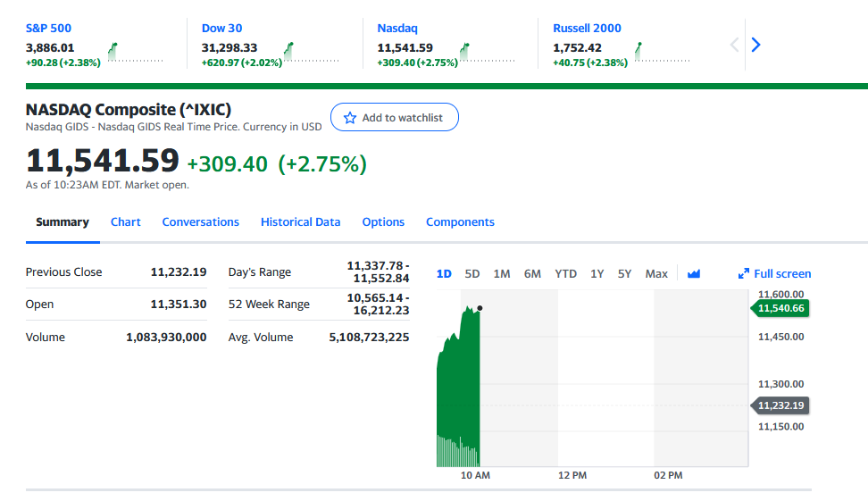Screen dimensions: 868x501
Task: Click the NASDAQ Composite (^IXIC) heading
Action: 129,110
